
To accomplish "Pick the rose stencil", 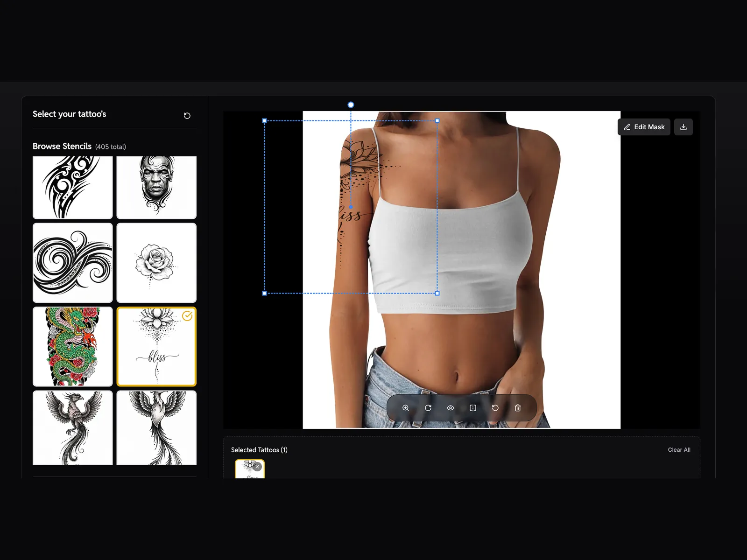I will click(156, 263).
